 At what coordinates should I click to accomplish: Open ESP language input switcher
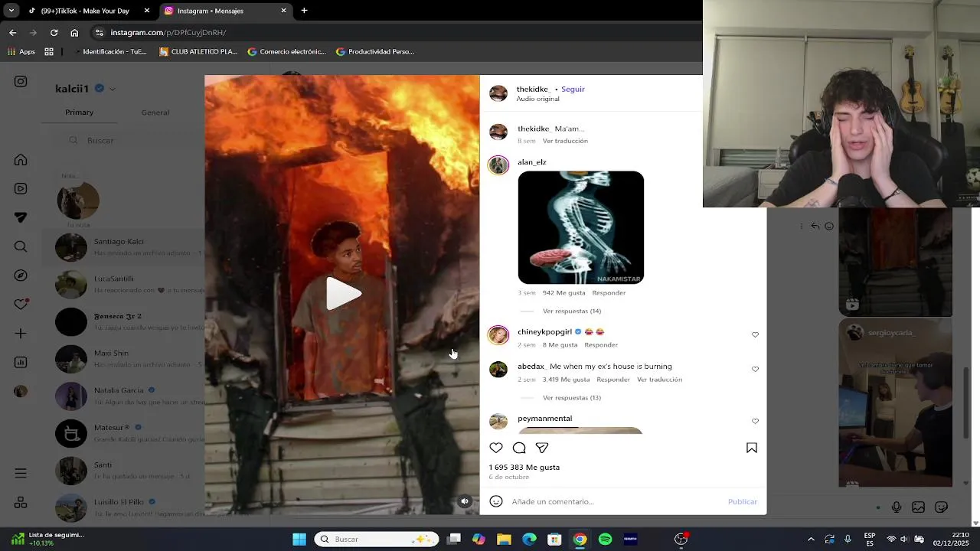point(870,540)
